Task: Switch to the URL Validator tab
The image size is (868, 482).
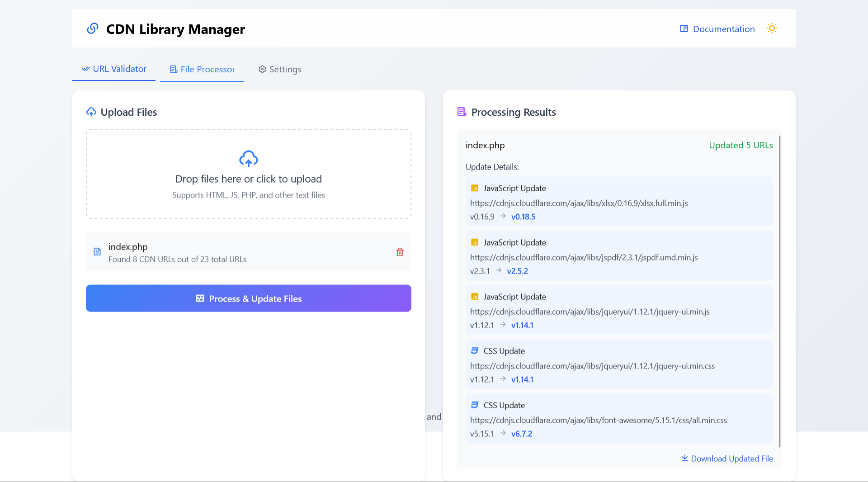Action: 114,69
